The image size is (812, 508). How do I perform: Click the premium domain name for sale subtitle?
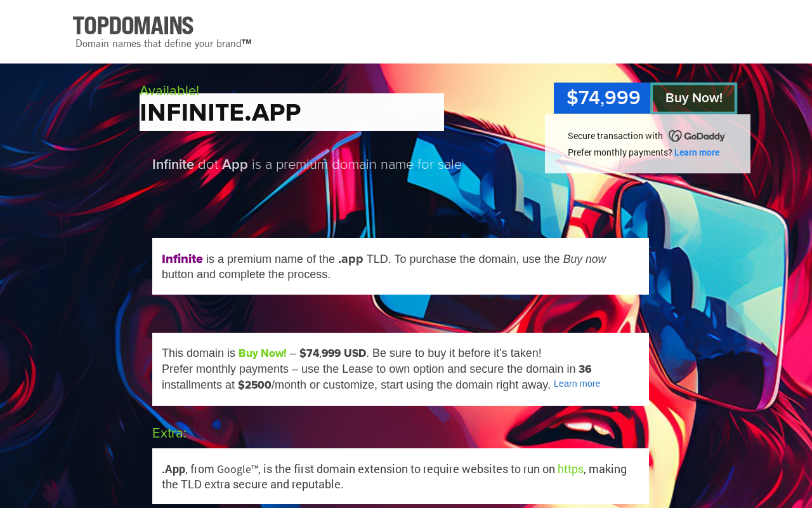tap(307, 165)
